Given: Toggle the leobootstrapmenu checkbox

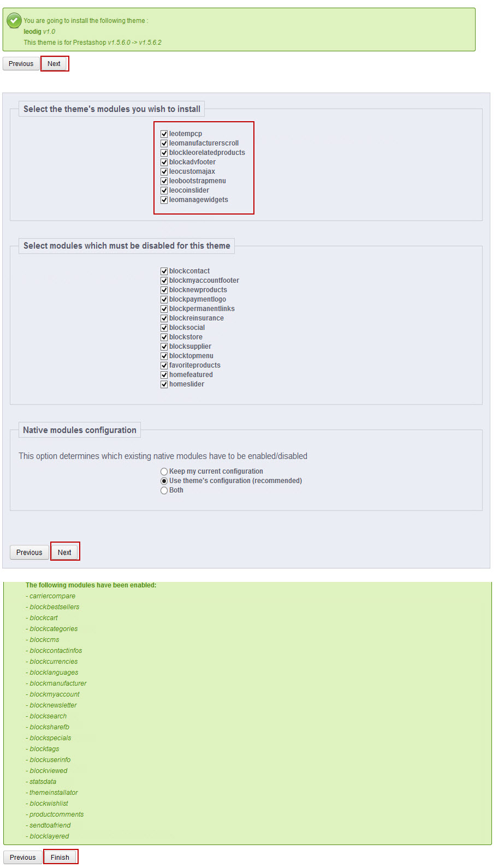Looking at the screenshot, I should [164, 181].
